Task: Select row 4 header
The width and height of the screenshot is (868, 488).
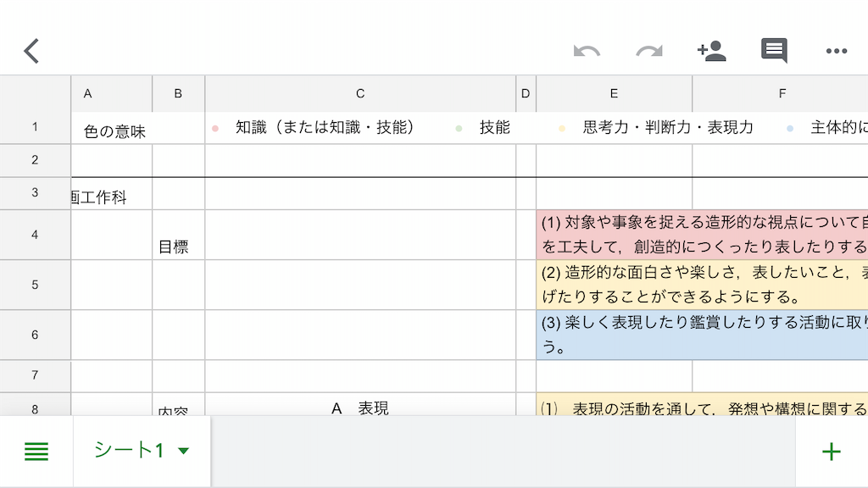Action: click(x=35, y=235)
